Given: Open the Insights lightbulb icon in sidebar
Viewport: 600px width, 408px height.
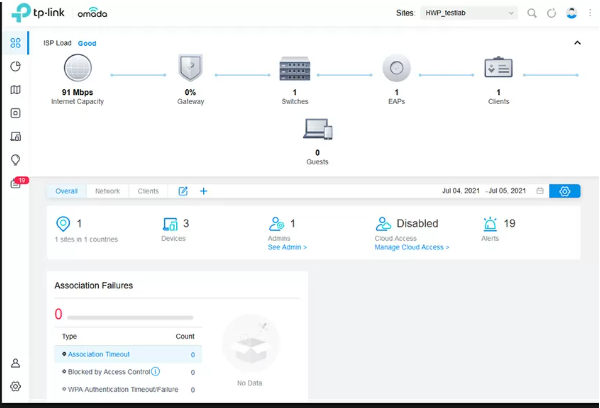Looking at the screenshot, I should click(15, 160).
